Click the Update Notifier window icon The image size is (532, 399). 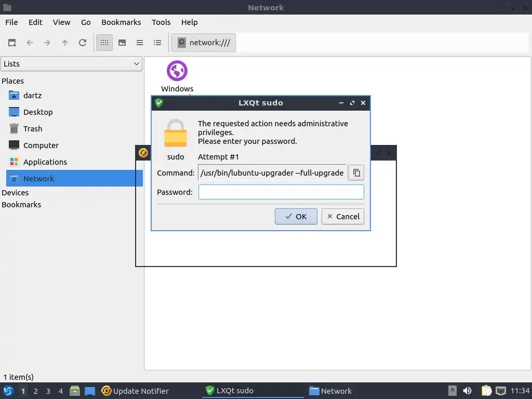point(143,153)
